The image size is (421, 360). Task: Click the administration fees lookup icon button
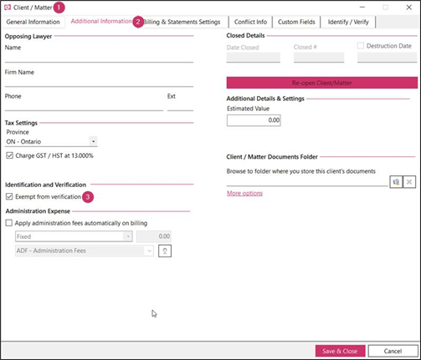click(x=165, y=251)
